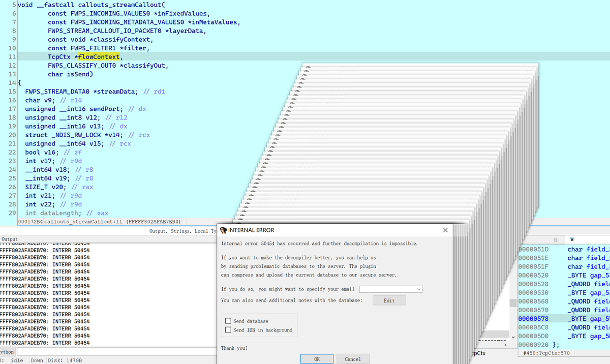Click the inFixedValues parameter

coord(182,13)
